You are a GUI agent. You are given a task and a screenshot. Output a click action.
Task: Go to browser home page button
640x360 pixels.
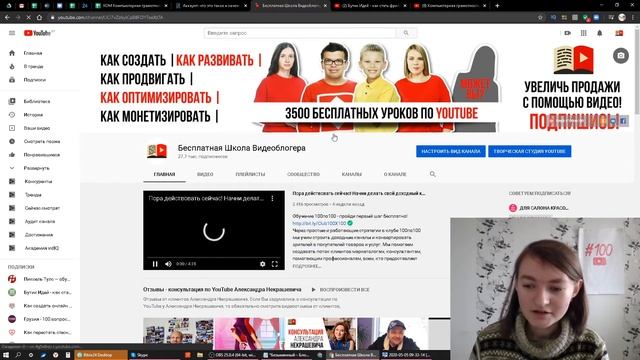click(39, 18)
